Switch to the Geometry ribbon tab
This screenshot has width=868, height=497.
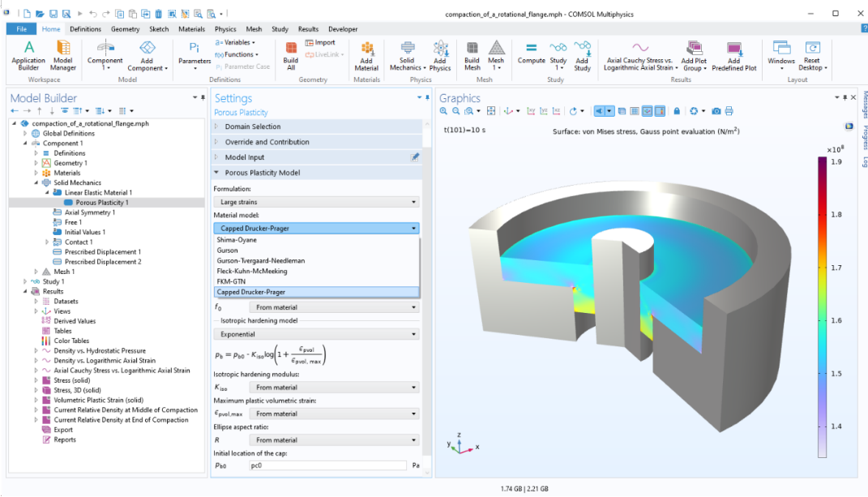tap(125, 29)
